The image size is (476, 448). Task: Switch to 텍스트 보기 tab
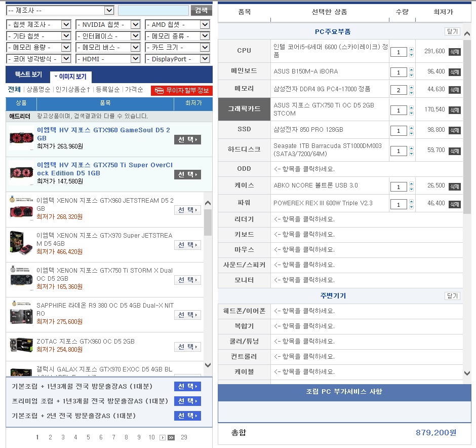(28, 74)
